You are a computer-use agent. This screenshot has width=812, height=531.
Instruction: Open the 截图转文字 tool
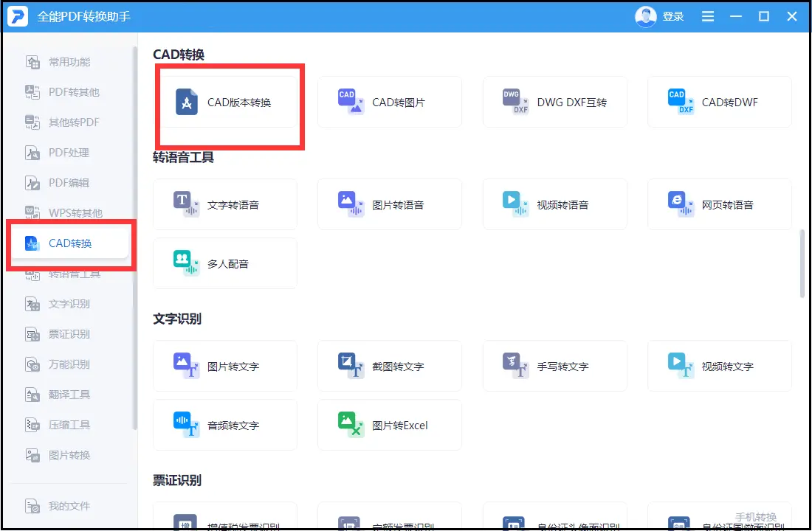[x=390, y=366]
